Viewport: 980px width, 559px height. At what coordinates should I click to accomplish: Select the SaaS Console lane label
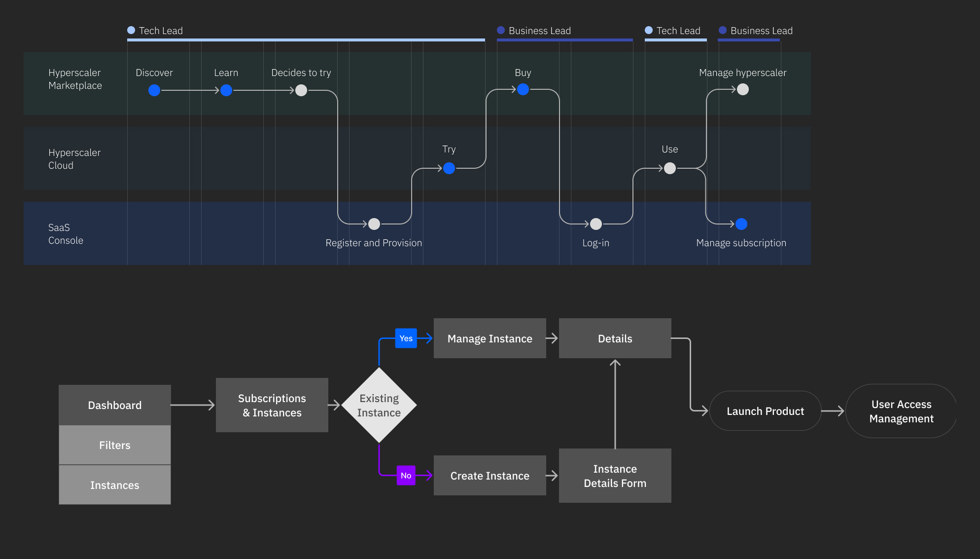tap(66, 234)
